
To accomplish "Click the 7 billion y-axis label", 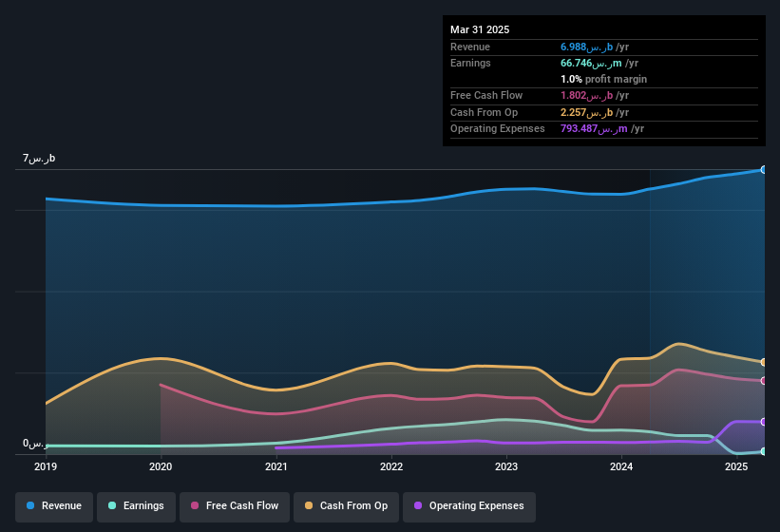I will (x=39, y=159).
